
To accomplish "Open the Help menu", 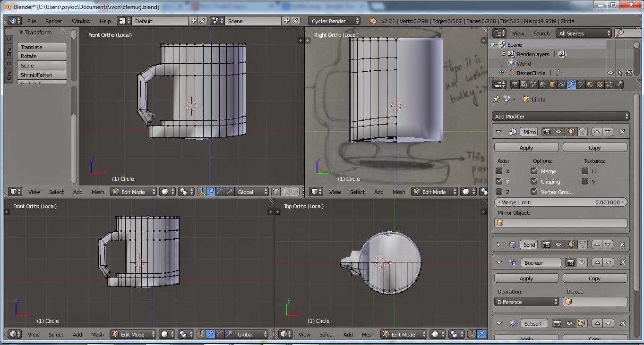I will pyautogui.click(x=105, y=21).
